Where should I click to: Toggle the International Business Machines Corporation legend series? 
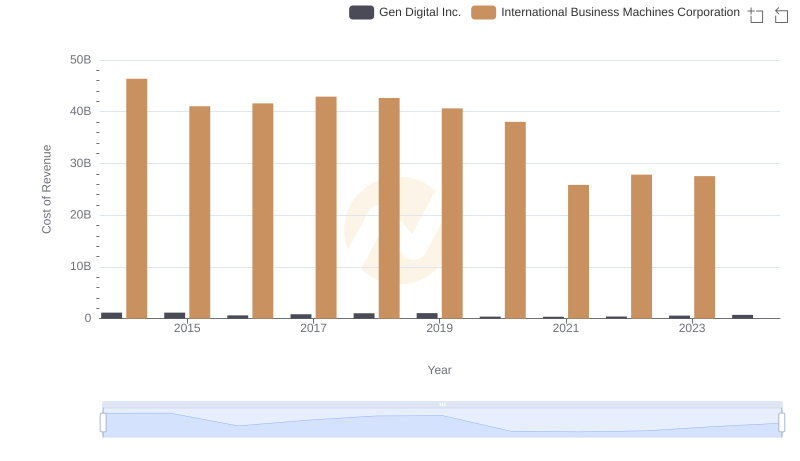tap(605, 12)
